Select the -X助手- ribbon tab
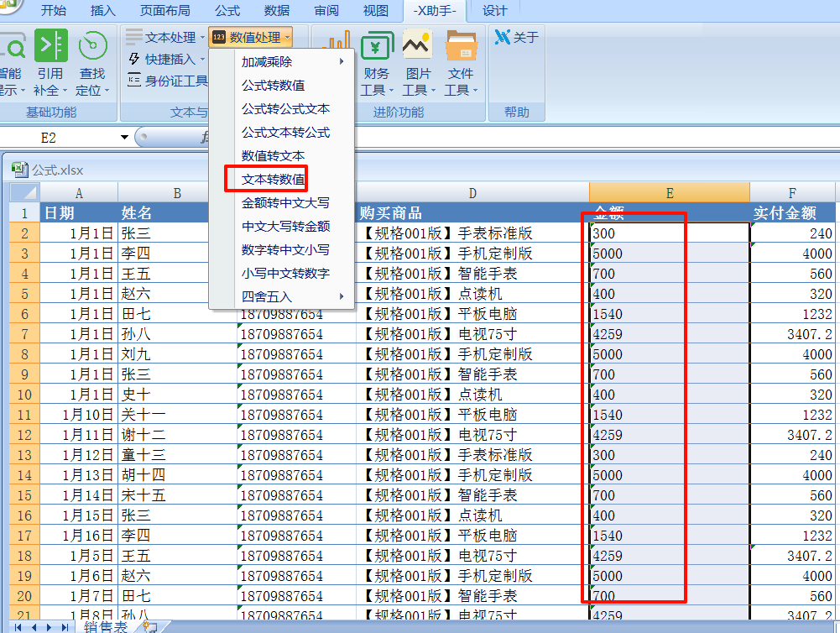 pos(435,10)
